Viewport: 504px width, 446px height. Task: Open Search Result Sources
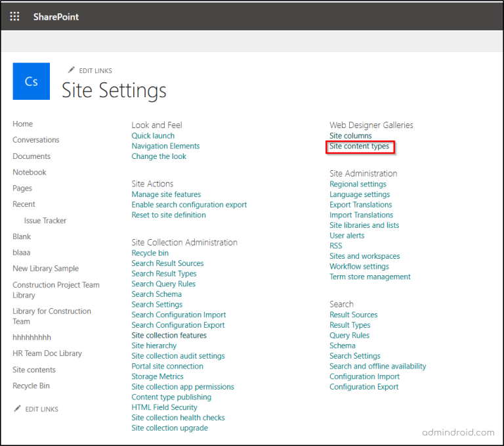[167, 263]
